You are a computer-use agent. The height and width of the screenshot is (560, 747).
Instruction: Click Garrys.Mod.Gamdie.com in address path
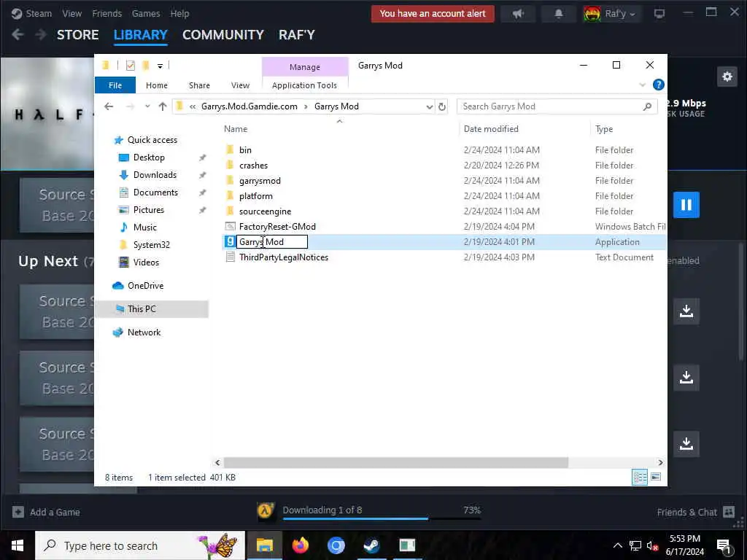(249, 106)
